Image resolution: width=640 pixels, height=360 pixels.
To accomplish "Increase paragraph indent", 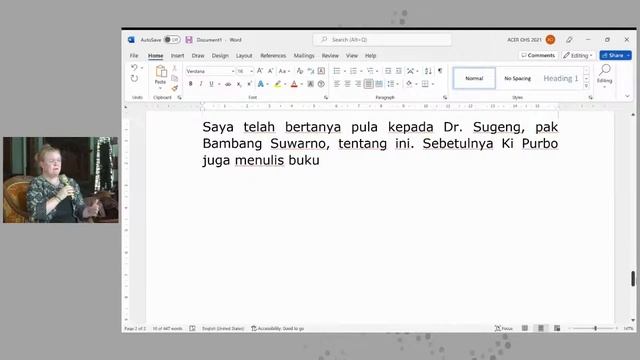I will click(398, 71).
